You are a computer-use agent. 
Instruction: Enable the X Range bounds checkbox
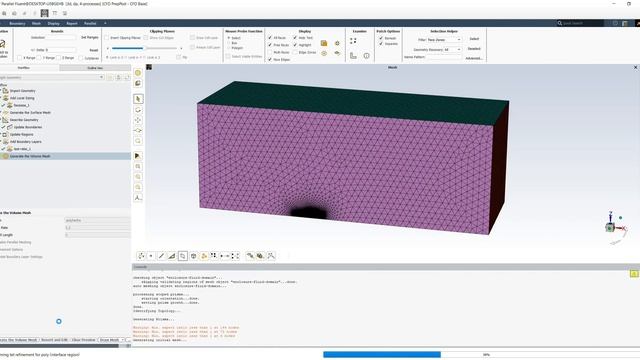click(x=20, y=58)
